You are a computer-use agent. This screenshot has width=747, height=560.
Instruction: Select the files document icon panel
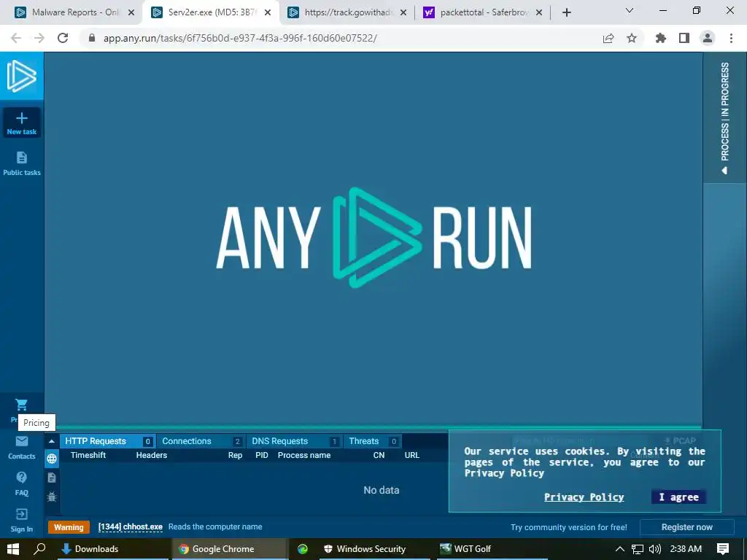point(52,478)
